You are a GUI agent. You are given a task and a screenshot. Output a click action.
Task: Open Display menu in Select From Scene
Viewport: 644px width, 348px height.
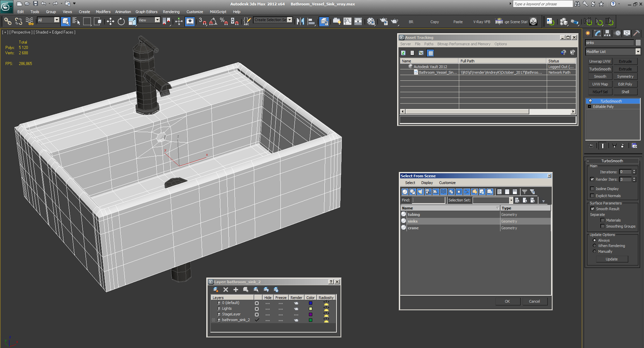coord(427,183)
